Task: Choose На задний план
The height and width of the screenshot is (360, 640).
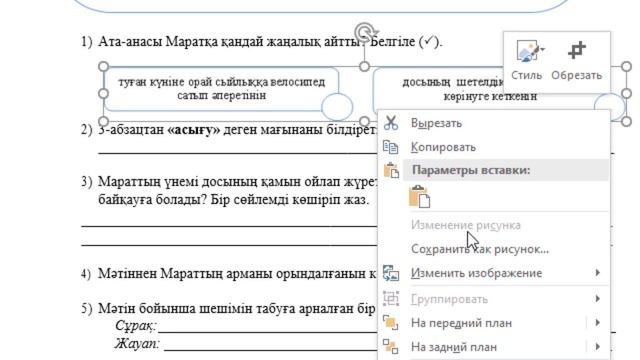Action: click(x=454, y=347)
